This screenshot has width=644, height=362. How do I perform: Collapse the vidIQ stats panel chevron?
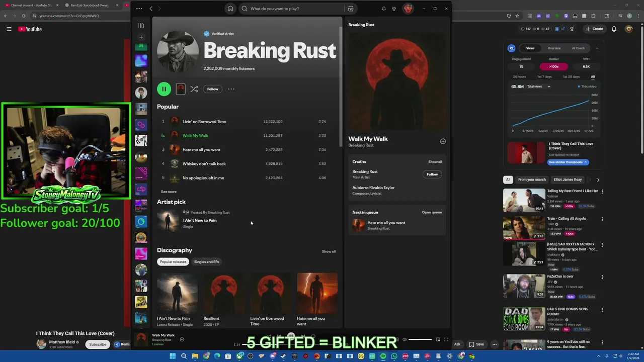(597, 48)
